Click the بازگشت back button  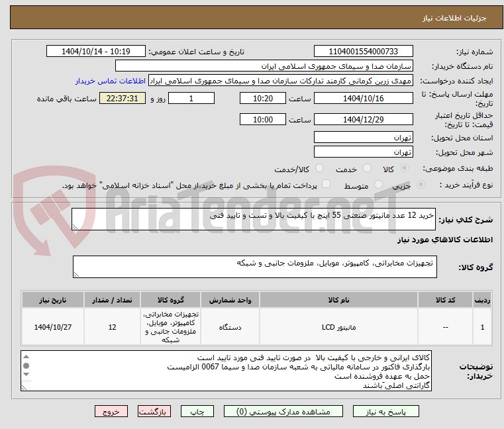(x=154, y=411)
